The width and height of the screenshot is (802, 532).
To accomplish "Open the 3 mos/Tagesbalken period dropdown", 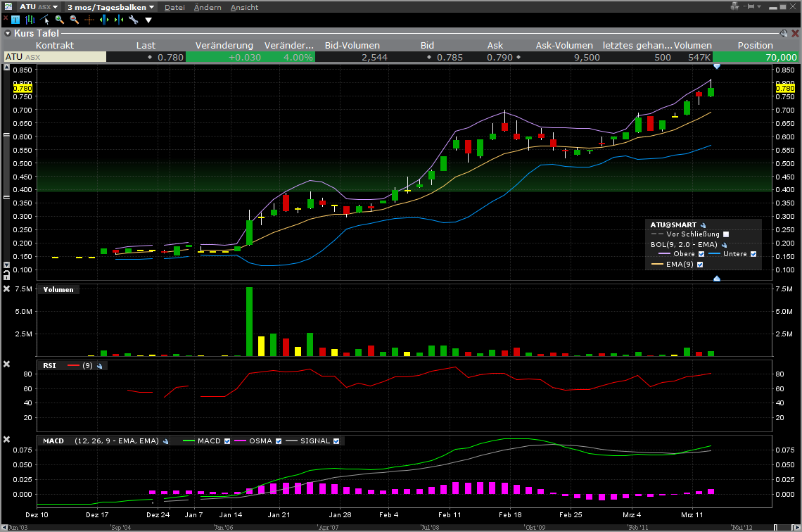I will (110, 7).
